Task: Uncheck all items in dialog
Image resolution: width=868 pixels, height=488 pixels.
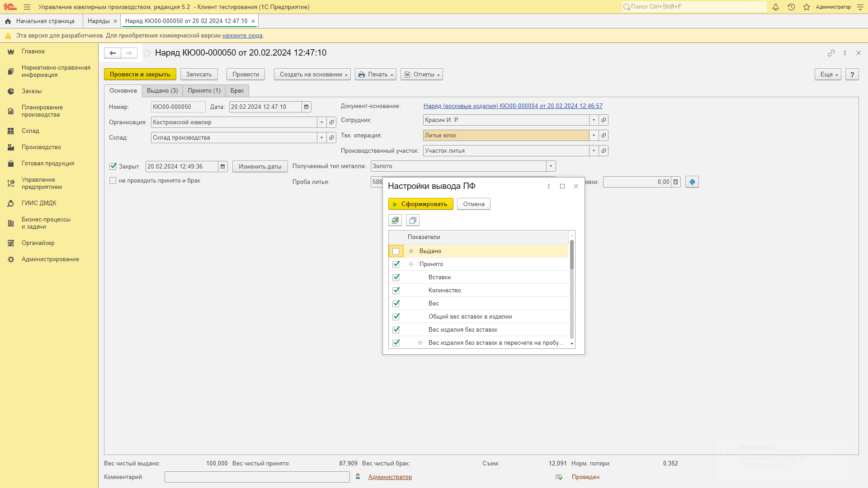Action: 413,221
